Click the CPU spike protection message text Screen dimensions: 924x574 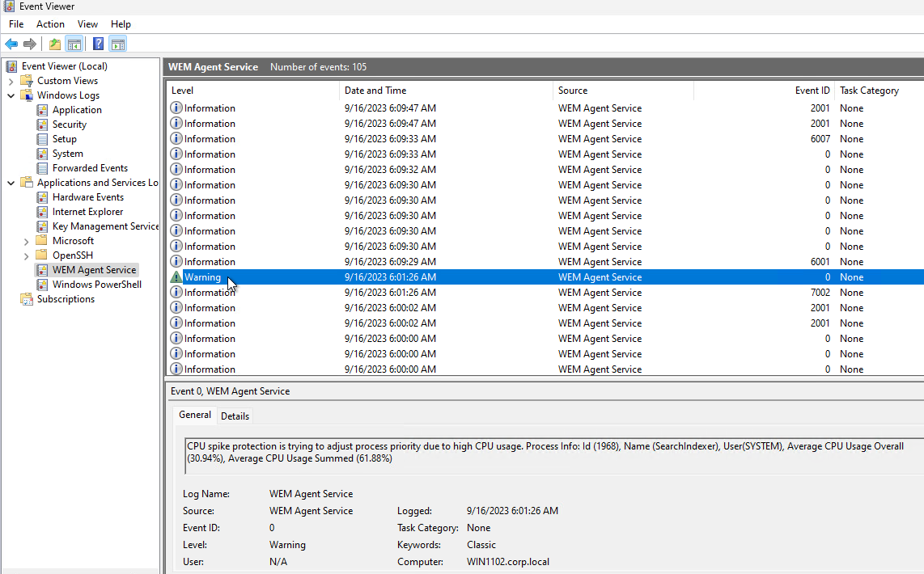click(545, 452)
